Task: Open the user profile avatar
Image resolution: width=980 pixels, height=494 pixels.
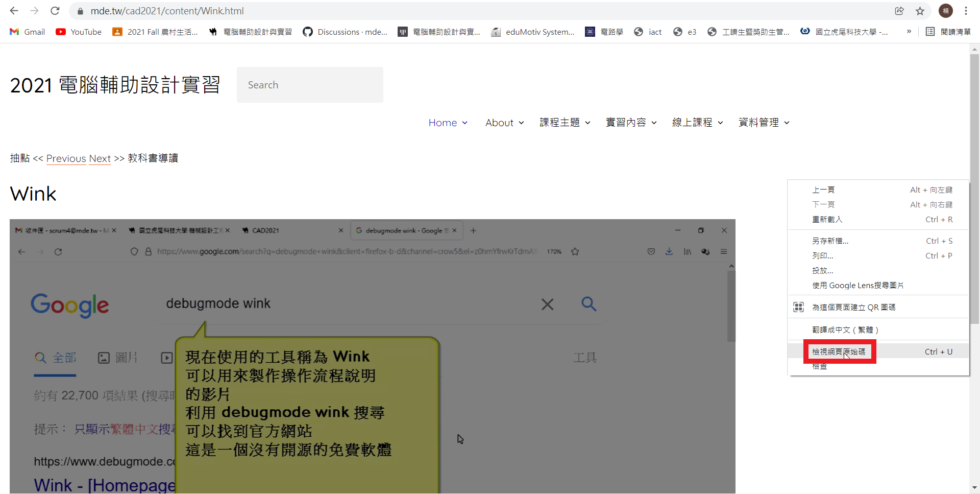Action: click(946, 11)
